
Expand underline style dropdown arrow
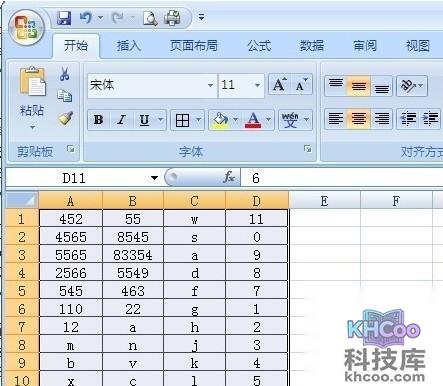point(160,119)
